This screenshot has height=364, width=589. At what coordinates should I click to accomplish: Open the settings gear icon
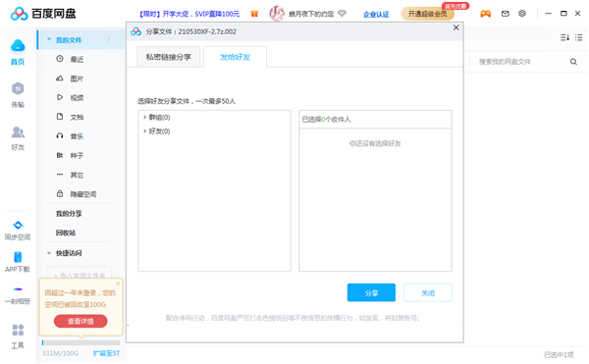tap(522, 14)
